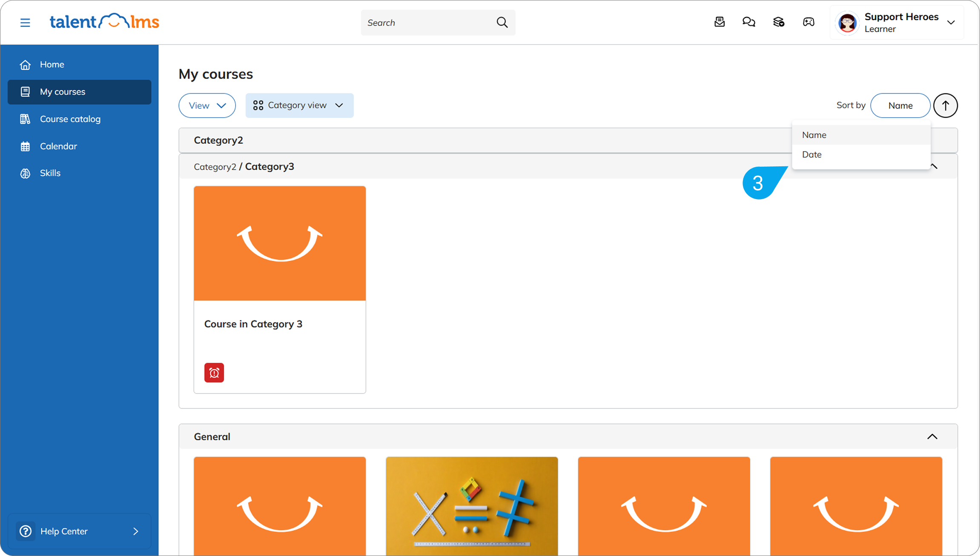Toggle the sort direction arrow button
The width and height of the screenshot is (980, 556).
(946, 105)
